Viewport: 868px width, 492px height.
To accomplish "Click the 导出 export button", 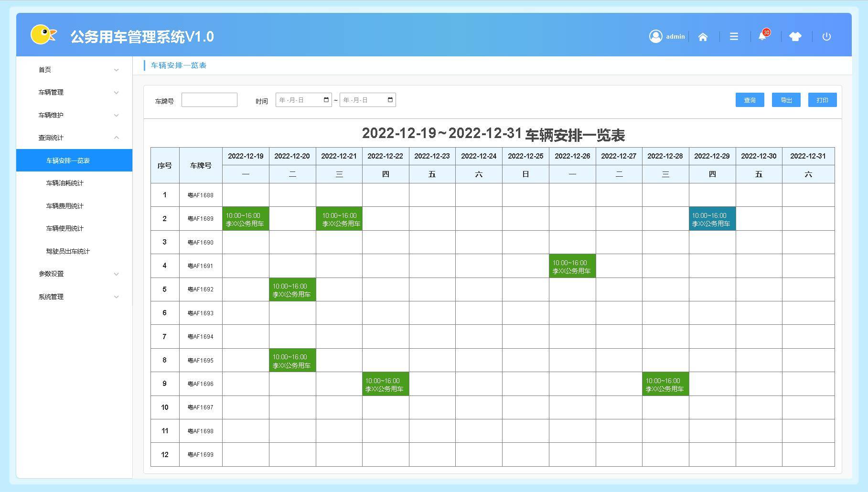I will tap(786, 100).
